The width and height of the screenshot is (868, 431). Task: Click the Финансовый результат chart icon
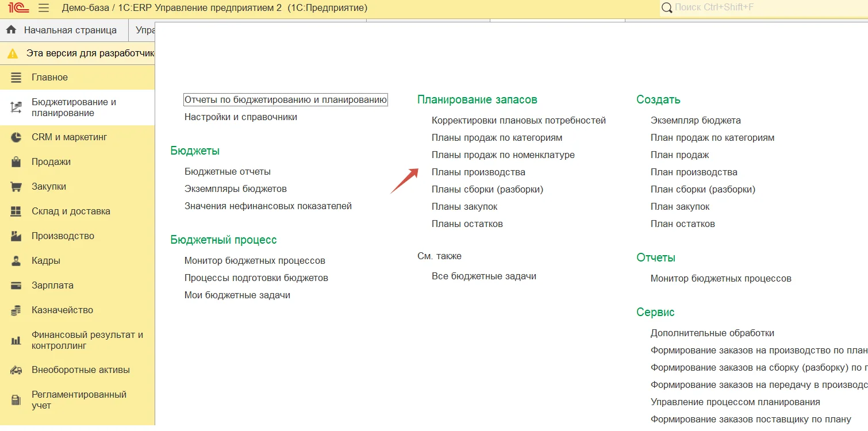pyautogui.click(x=16, y=340)
